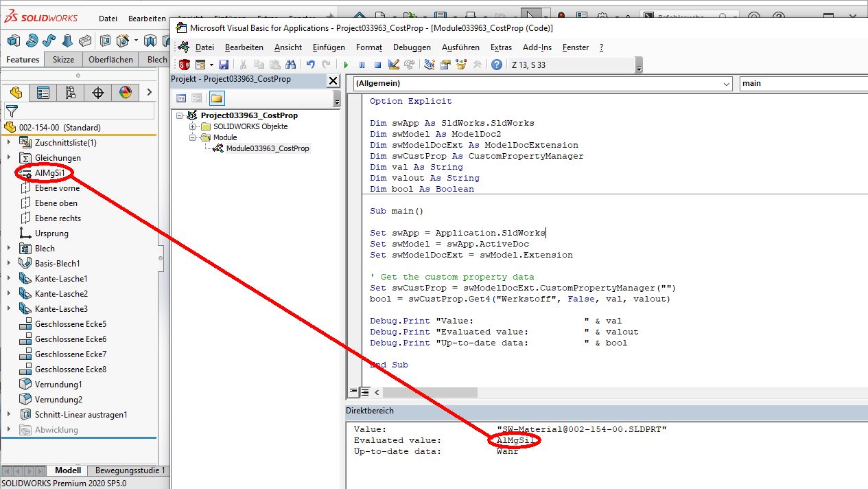Select Verrundung1 feature in tree
The image size is (868, 489).
click(x=58, y=384)
